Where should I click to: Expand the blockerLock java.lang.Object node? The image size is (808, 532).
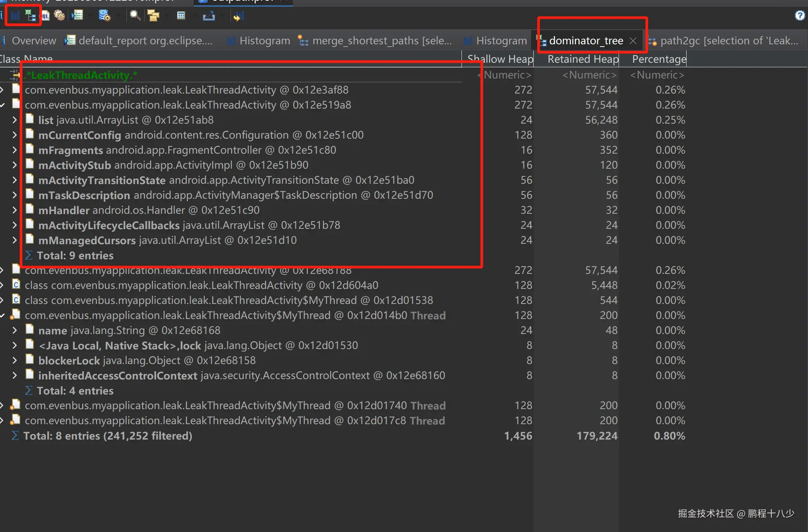(14, 360)
